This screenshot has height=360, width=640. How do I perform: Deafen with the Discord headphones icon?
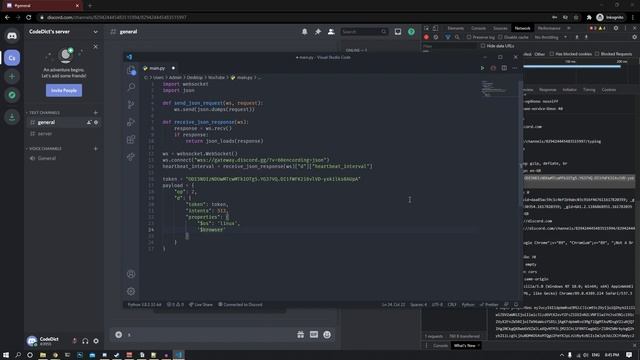[85, 341]
